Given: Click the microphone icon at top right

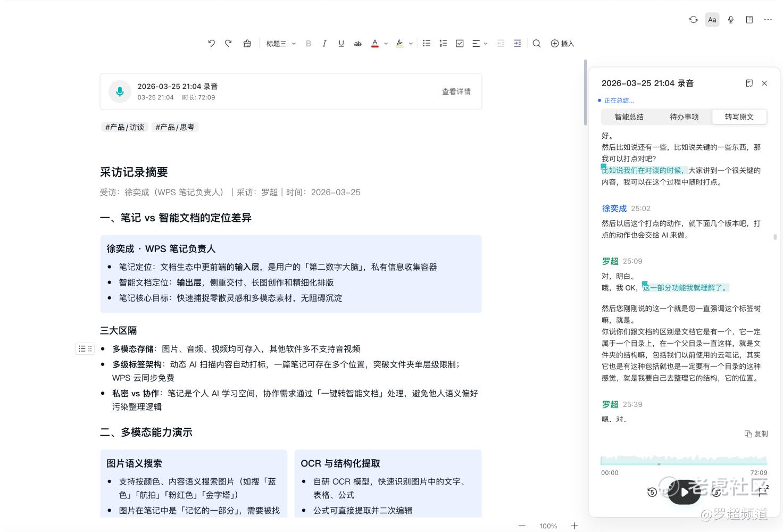Looking at the screenshot, I should click(x=731, y=20).
